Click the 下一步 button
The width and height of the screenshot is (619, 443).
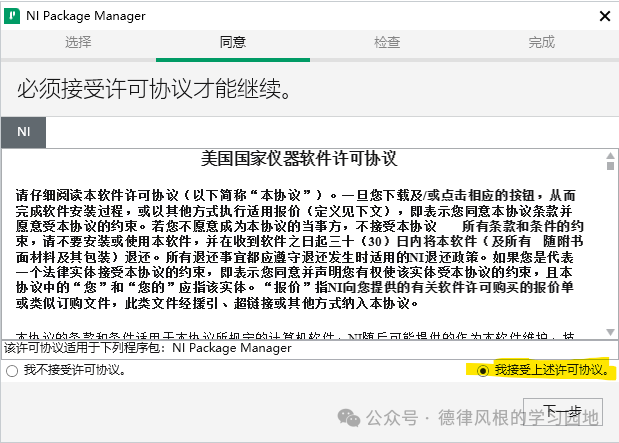563,412
